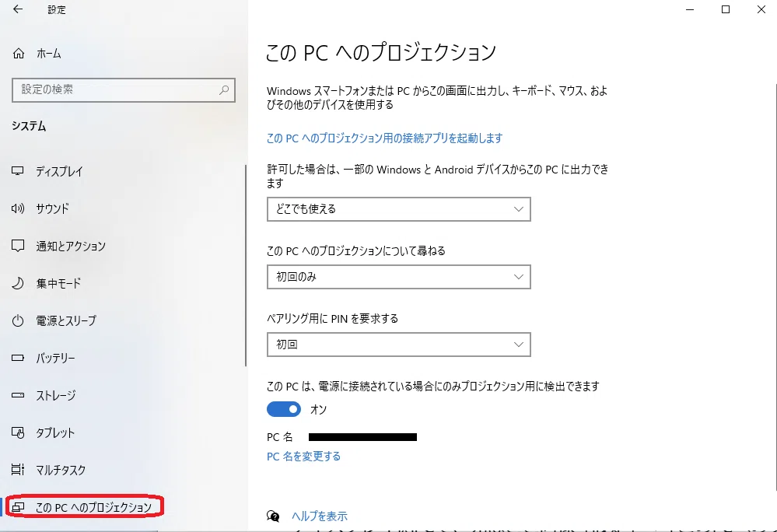Click the search magnifier icon
777x532 pixels.
(224, 89)
